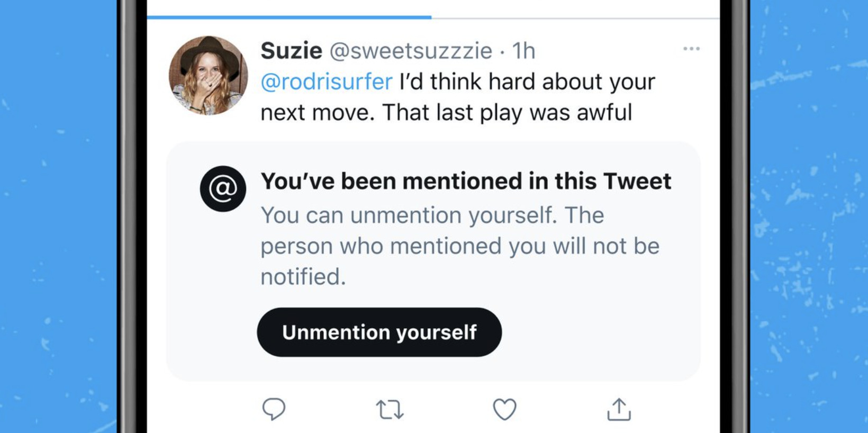
Task: Click 'You've been mentioned in this Tweet' heading
Action: coord(466,182)
